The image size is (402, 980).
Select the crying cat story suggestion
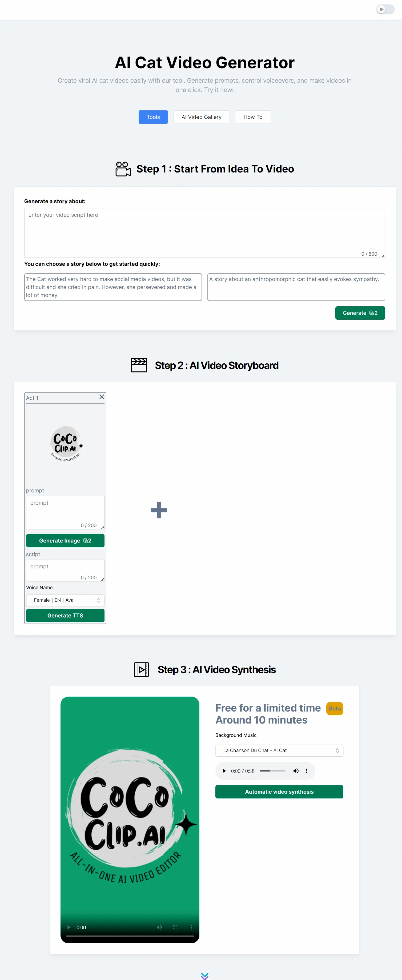(113, 287)
